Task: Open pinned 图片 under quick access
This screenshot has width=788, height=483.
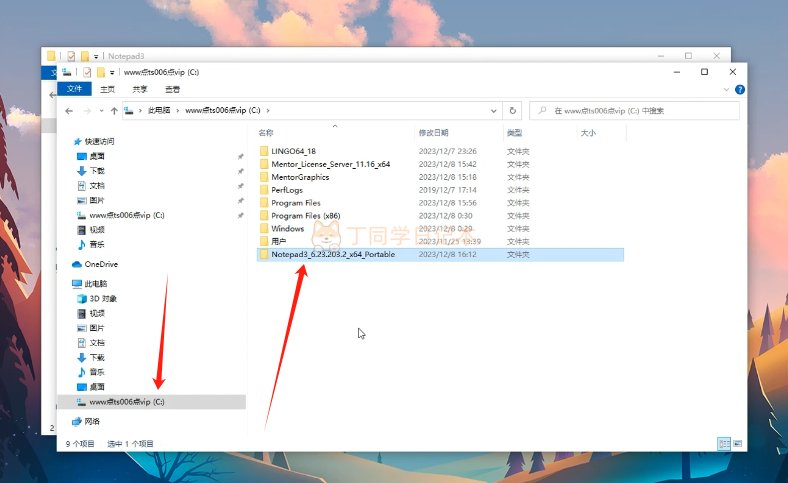Action: coord(97,200)
